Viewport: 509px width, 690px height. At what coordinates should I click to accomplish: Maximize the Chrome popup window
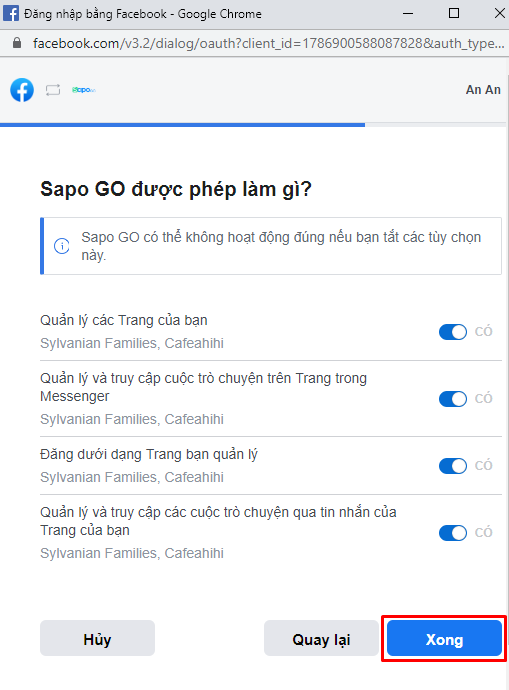click(x=454, y=13)
